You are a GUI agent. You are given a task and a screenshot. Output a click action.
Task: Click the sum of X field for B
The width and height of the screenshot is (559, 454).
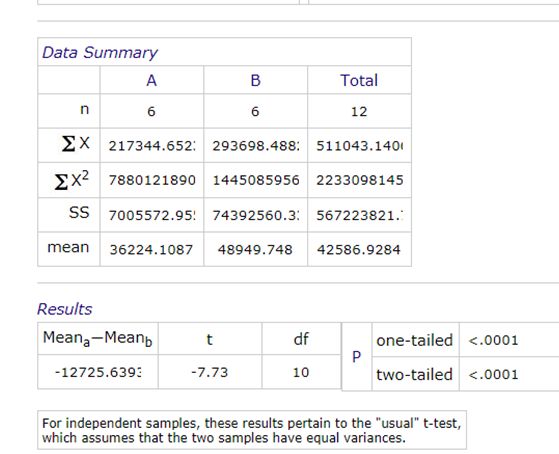click(x=256, y=146)
